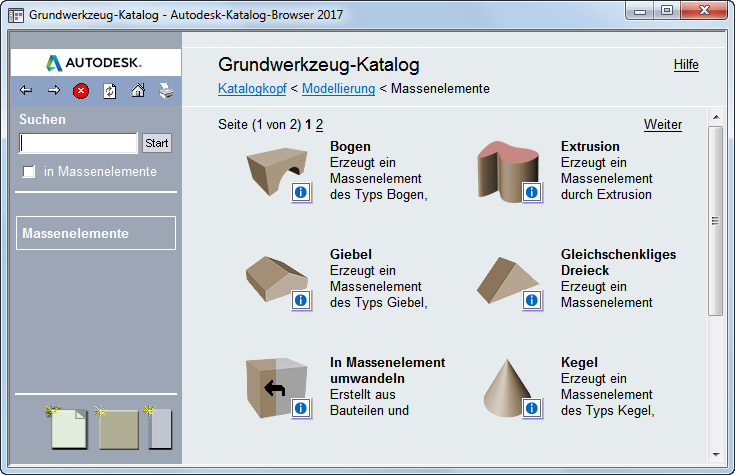Stop loading with the red X icon
Image resolution: width=735 pixels, height=475 pixels.
click(x=81, y=90)
